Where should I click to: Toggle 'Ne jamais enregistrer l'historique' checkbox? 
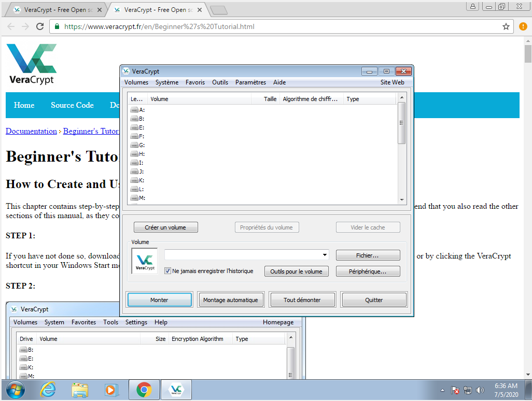pyautogui.click(x=167, y=271)
